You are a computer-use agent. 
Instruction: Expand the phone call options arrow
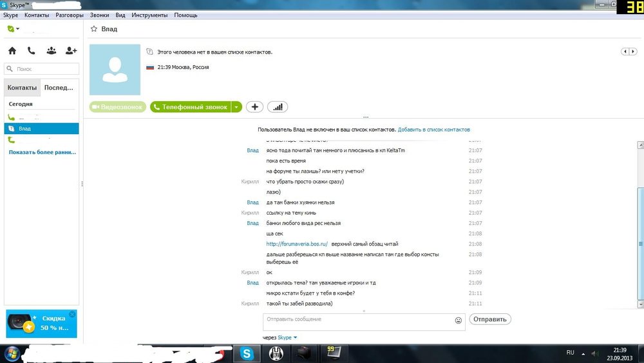coord(236,107)
